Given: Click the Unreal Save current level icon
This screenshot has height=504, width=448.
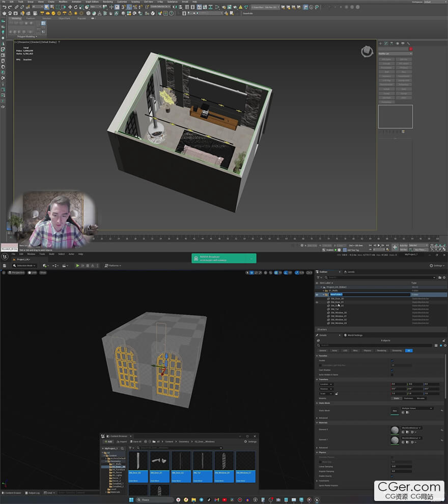Looking at the screenshot, I should point(5,266).
